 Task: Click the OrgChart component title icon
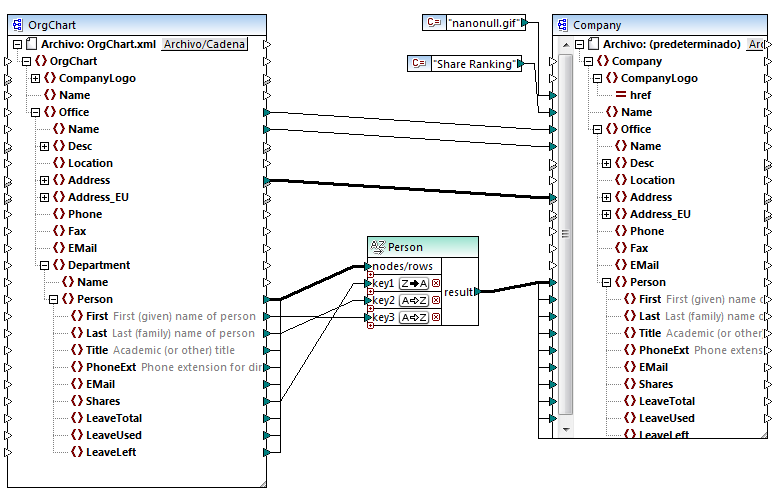point(17,25)
